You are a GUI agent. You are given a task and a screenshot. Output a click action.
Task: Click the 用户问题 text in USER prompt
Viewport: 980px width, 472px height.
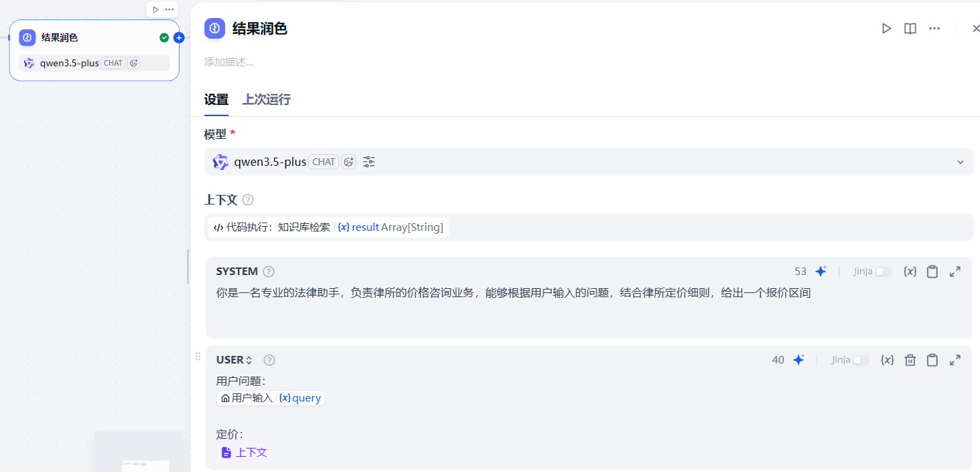(x=240, y=381)
